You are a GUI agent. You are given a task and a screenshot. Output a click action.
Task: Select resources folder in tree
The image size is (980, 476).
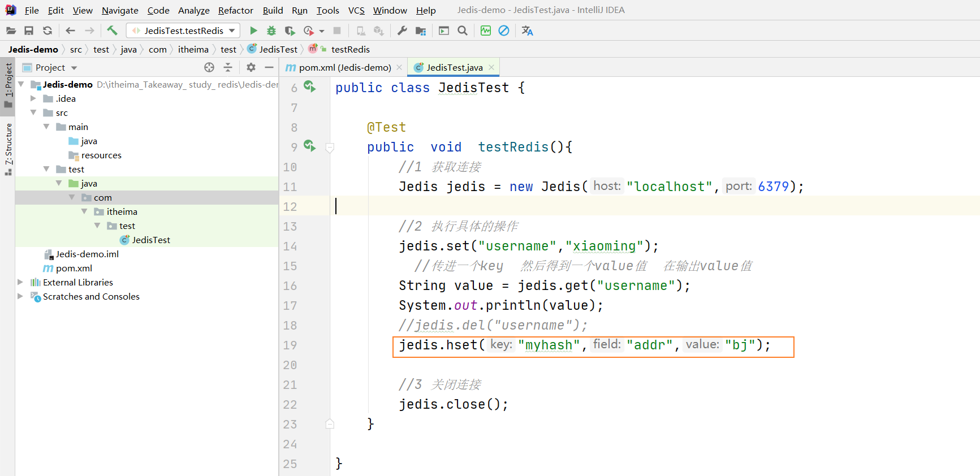click(x=95, y=155)
